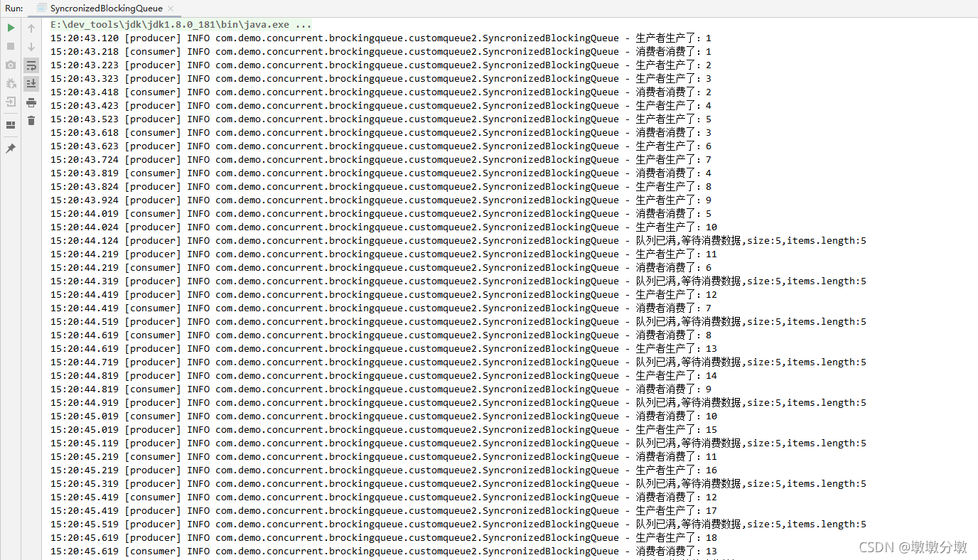This screenshot has width=978, height=560.
Task: Open the restore layout icon
Action: pos(11,125)
